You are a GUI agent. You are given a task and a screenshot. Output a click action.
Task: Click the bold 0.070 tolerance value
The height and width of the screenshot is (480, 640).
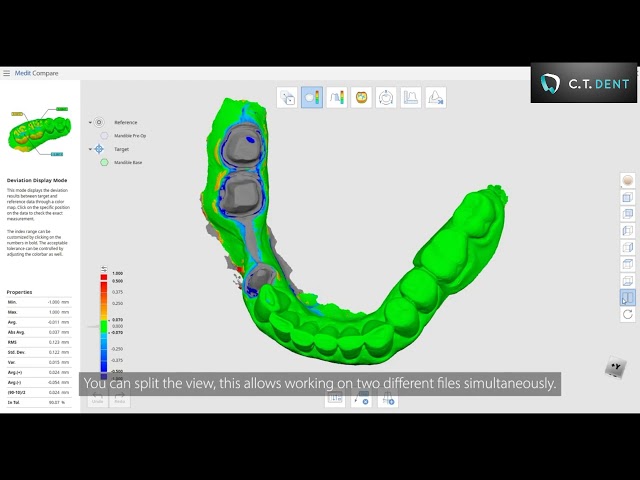118,320
